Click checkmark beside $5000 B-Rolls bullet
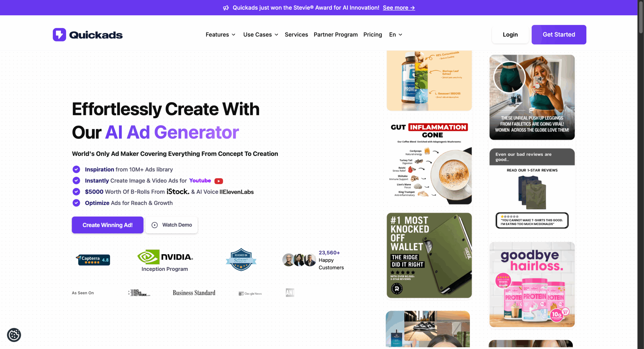 coord(76,192)
